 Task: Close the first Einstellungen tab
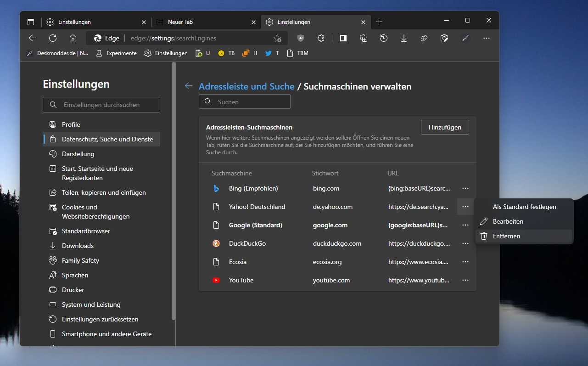click(x=144, y=22)
